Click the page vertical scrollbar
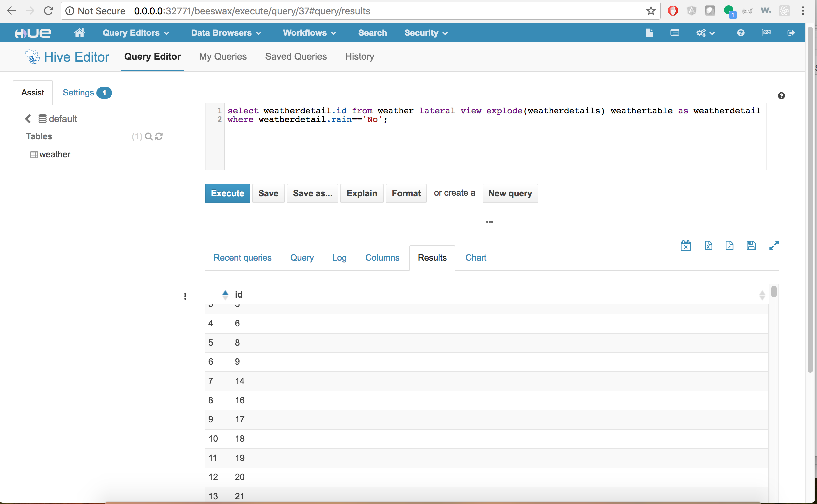 811,199
